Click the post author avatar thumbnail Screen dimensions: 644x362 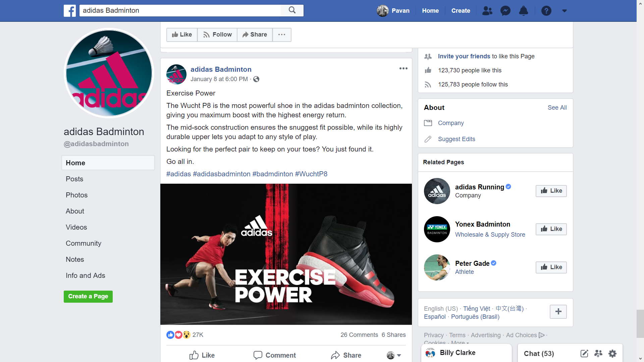(176, 74)
